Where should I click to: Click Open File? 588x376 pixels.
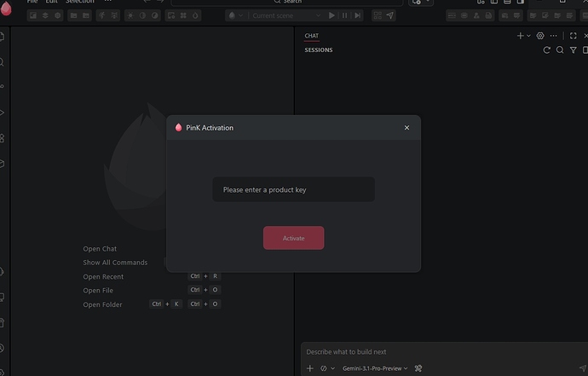tap(98, 291)
